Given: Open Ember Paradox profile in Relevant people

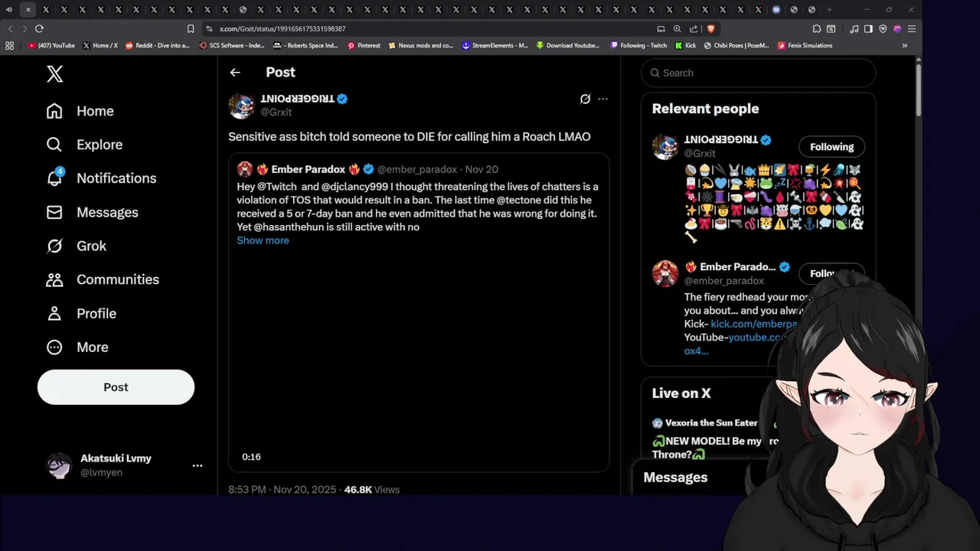Looking at the screenshot, I should coord(737,267).
